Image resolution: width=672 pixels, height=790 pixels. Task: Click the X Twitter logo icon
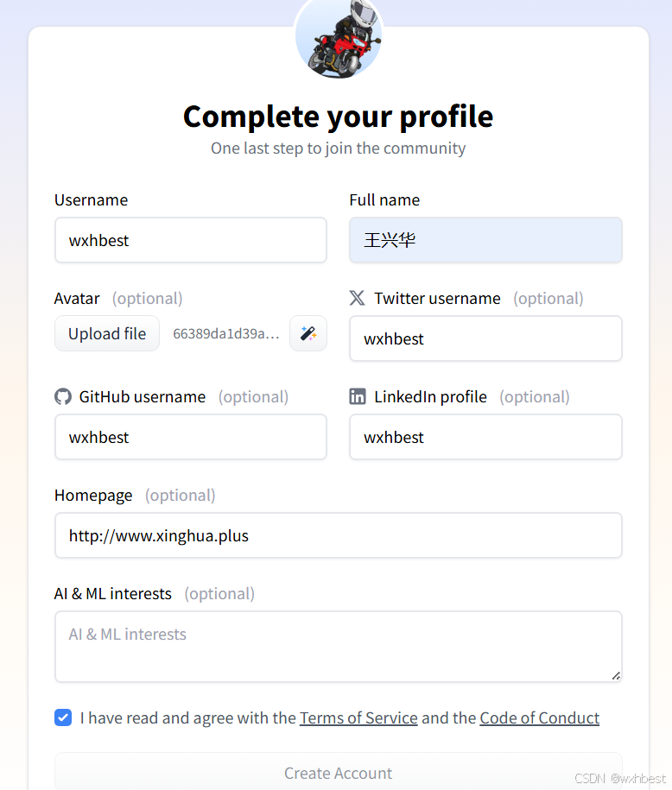357,298
